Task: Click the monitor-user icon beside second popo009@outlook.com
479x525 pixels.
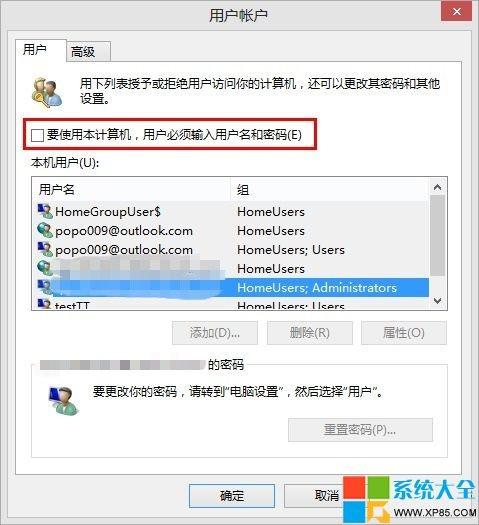Action: click(45, 249)
